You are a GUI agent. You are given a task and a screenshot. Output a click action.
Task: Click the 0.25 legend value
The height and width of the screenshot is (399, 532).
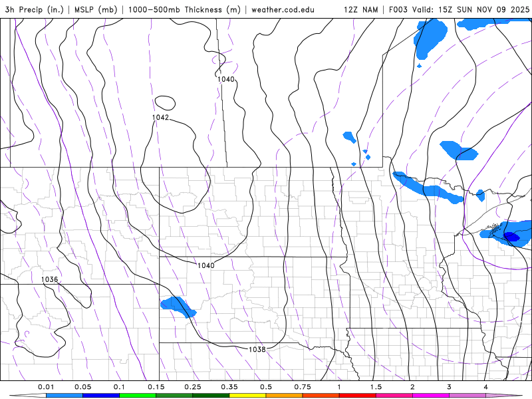pyautogui.click(x=193, y=387)
